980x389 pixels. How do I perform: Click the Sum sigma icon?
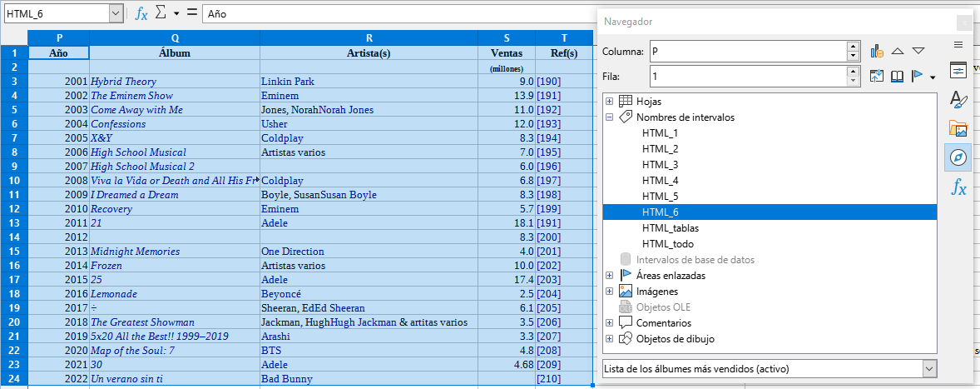[161, 13]
